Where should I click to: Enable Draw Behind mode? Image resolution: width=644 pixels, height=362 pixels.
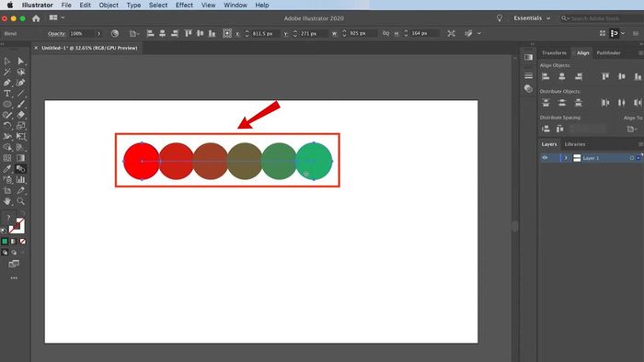tap(14, 253)
